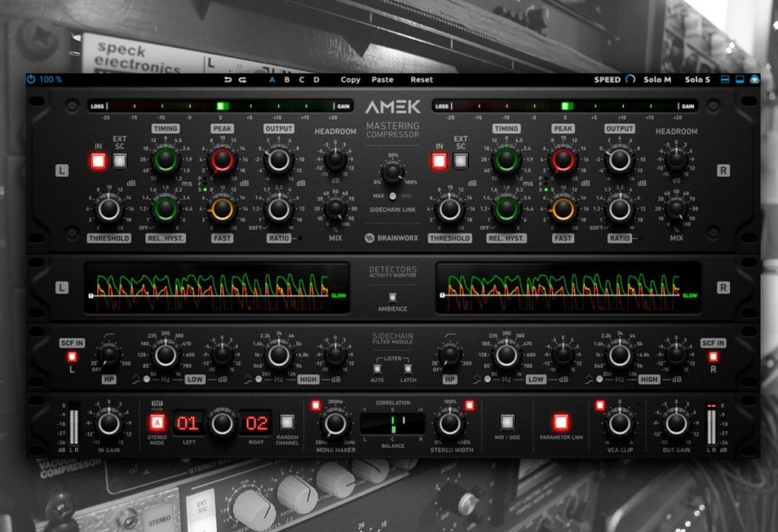
Task: Click the SPEED indicator icon
Action: [x=630, y=79]
